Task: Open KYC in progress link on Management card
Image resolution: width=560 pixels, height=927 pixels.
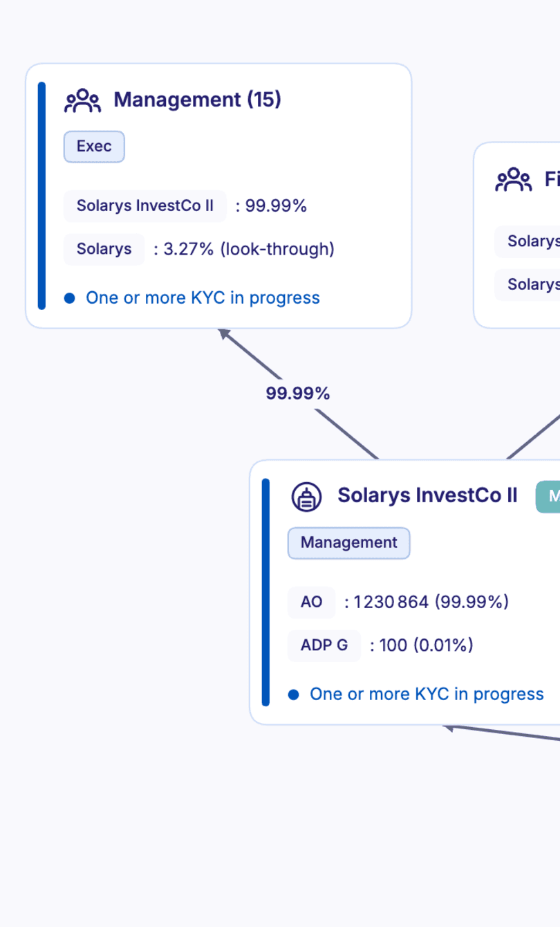Action: 203,297
